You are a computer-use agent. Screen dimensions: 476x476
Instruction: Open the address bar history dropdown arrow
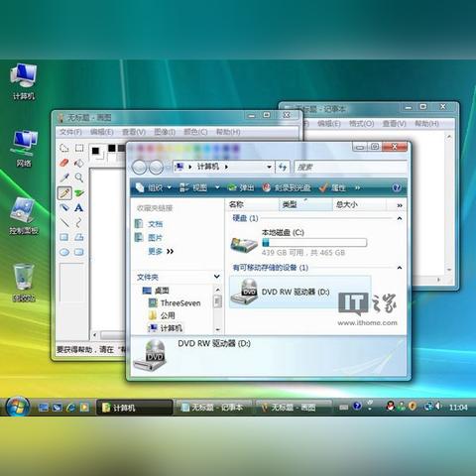(x=269, y=168)
